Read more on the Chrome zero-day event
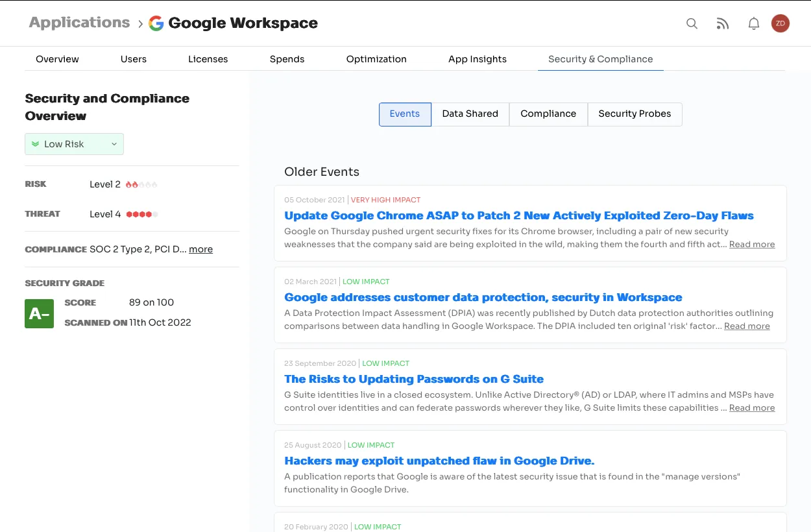The image size is (811, 532). click(752, 245)
